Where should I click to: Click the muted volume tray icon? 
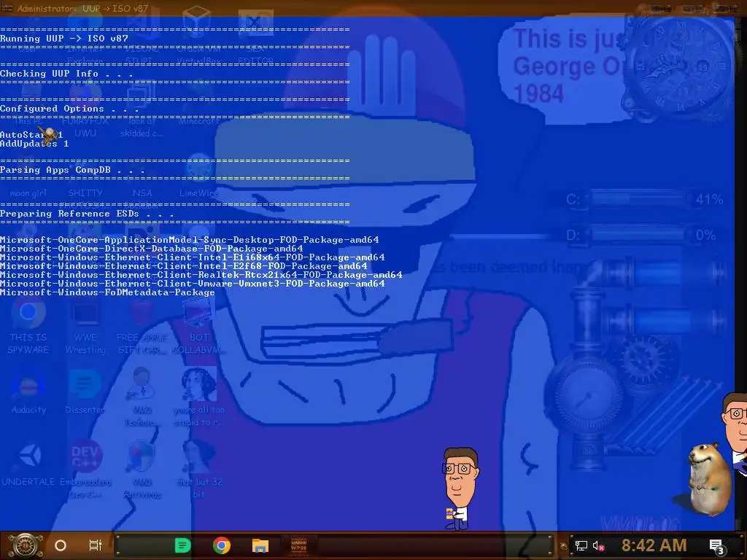(x=598, y=545)
